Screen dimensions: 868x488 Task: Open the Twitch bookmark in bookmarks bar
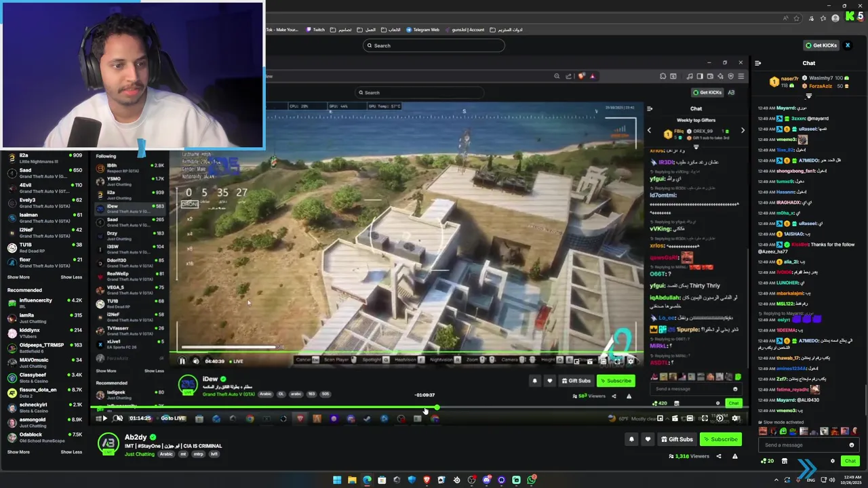pyautogui.click(x=315, y=30)
